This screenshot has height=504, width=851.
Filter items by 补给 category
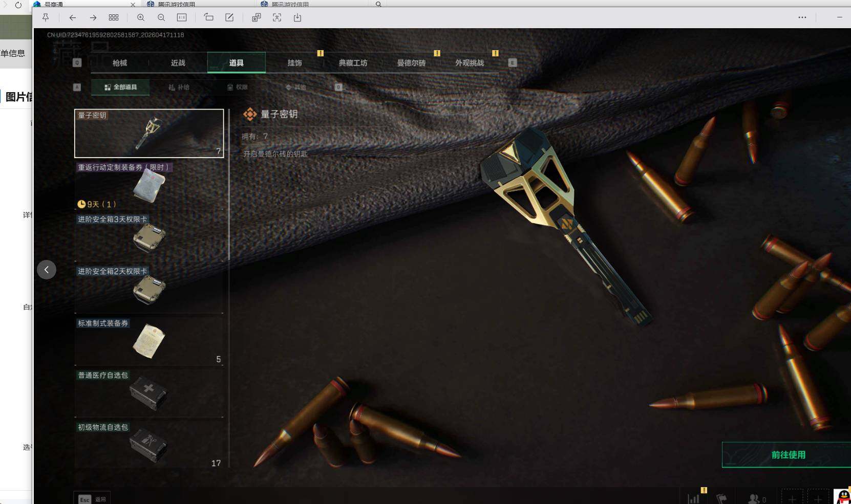point(179,87)
